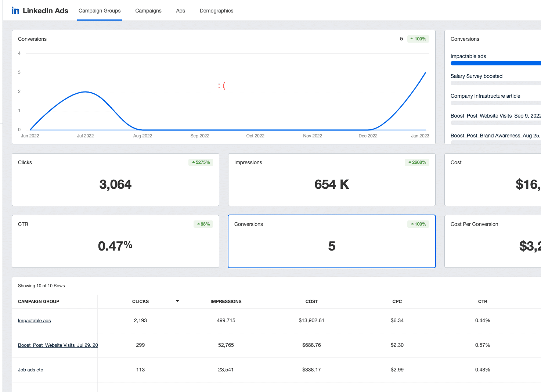Viewport: 541px width, 392px height.
Task: Click the 100% badge on the Conversions tile
Action: click(x=418, y=224)
